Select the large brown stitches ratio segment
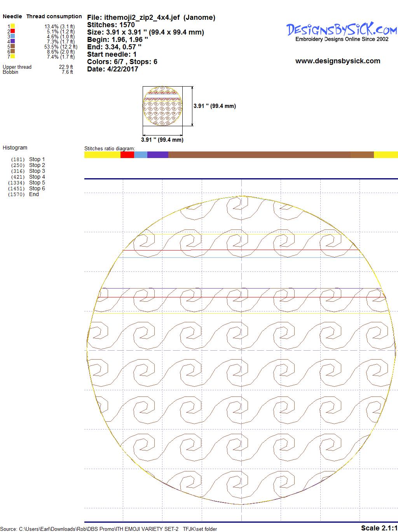This screenshot has height=532, width=398. click(259, 155)
